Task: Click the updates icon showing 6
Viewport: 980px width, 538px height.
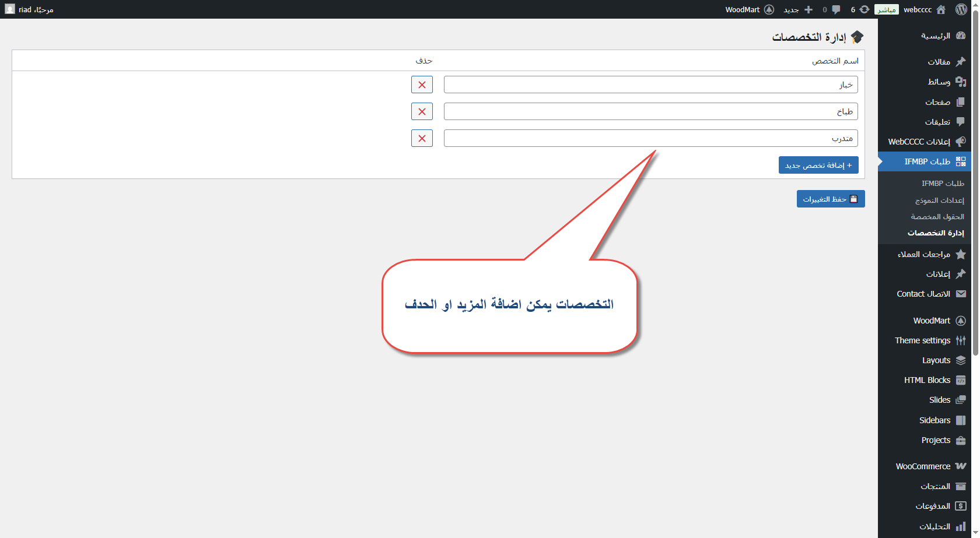Action: (x=864, y=9)
